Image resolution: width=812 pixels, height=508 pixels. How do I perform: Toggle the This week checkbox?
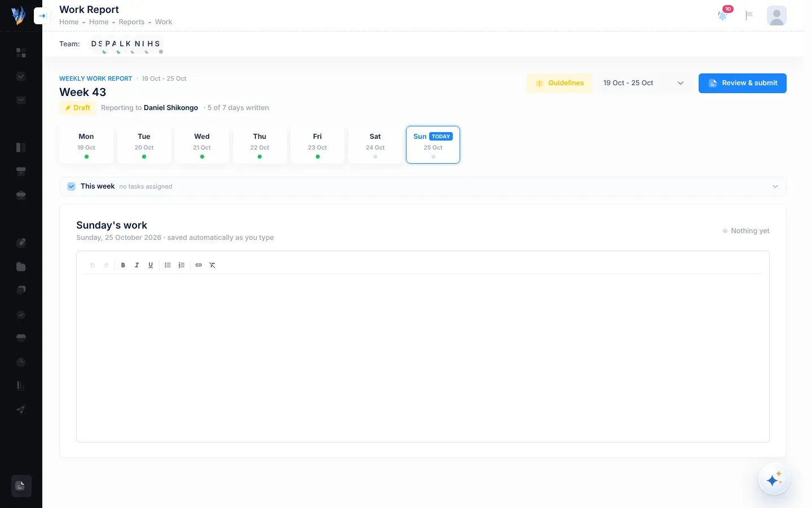point(71,186)
